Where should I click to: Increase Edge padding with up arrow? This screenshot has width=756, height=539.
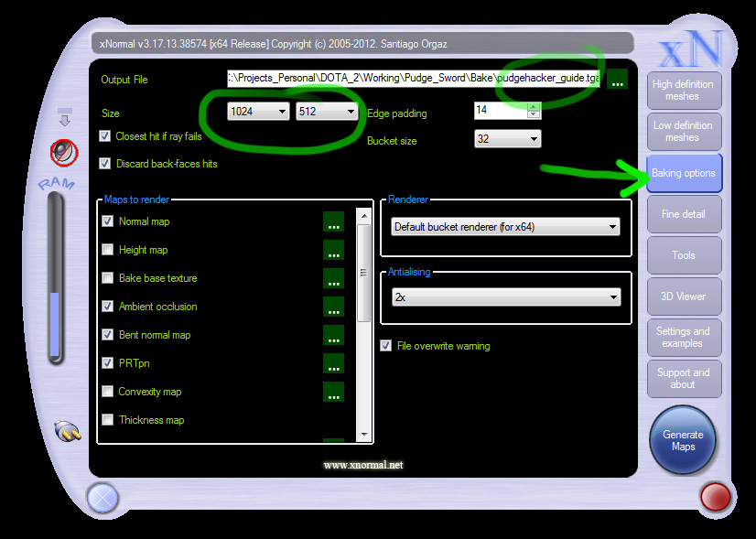pos(534,107)
